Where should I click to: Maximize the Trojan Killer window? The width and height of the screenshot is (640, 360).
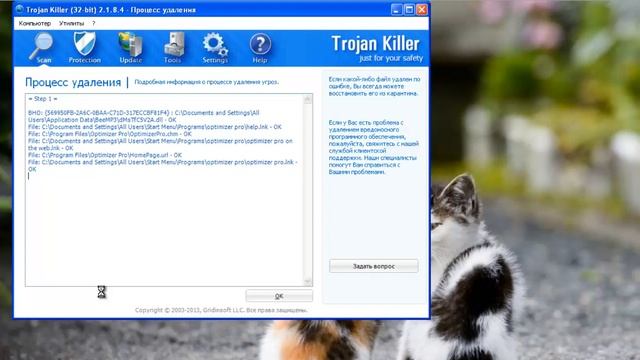click(x=409, y=9)
